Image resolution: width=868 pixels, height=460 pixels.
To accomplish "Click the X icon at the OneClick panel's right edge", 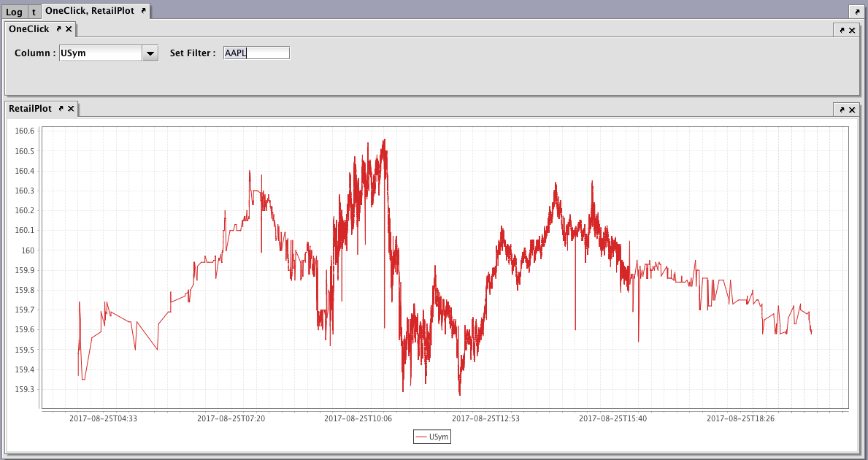I will tap(851, 31).
